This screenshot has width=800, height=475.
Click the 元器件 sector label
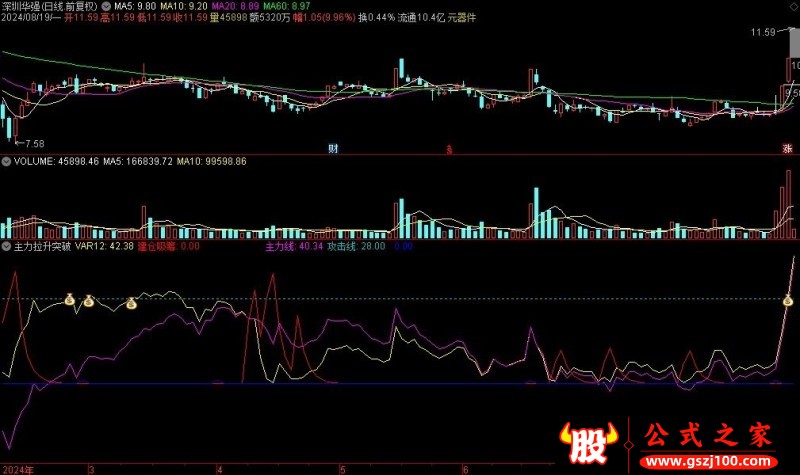point(462,18)
